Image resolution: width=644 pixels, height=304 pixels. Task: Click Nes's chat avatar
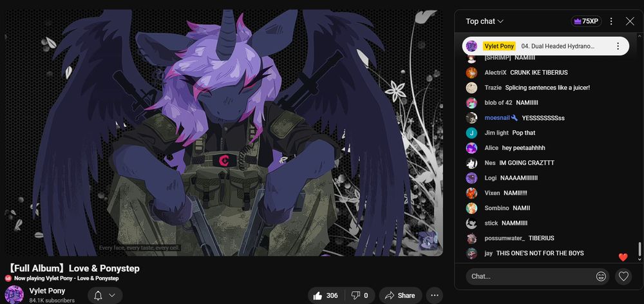(x=471, y=163)
